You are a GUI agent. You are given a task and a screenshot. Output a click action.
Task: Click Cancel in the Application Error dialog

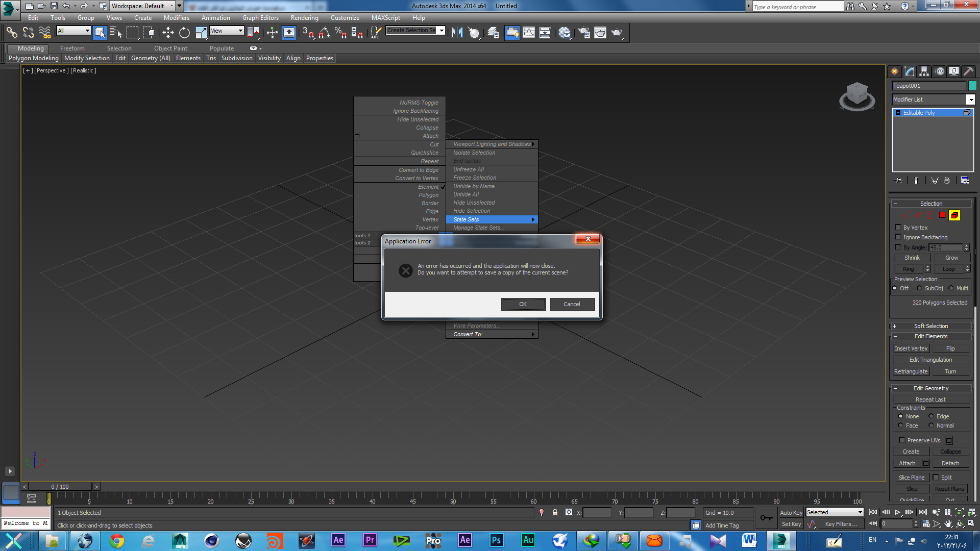pos(572,304)
